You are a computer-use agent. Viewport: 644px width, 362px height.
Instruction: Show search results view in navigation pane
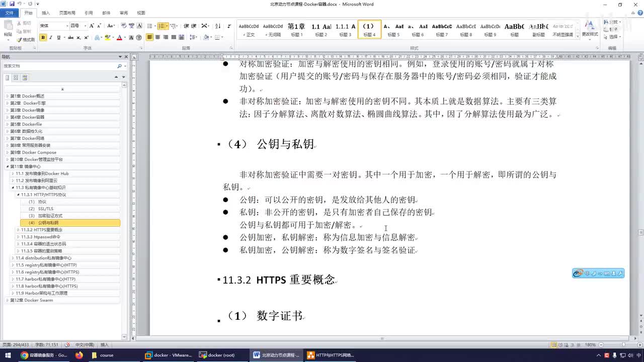(25, 77)
